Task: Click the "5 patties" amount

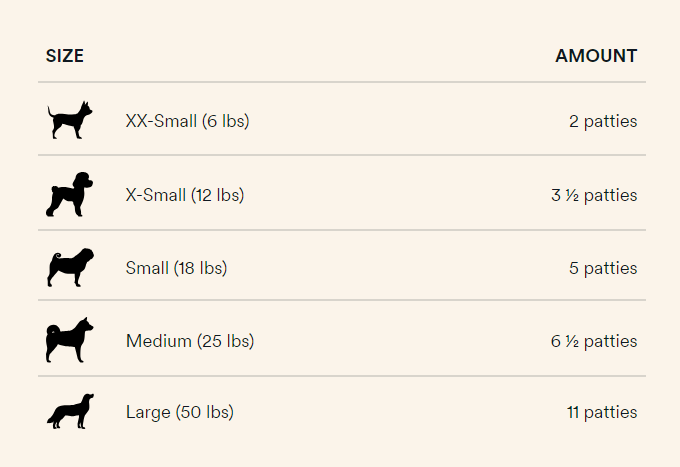Action: coord(603,268)
